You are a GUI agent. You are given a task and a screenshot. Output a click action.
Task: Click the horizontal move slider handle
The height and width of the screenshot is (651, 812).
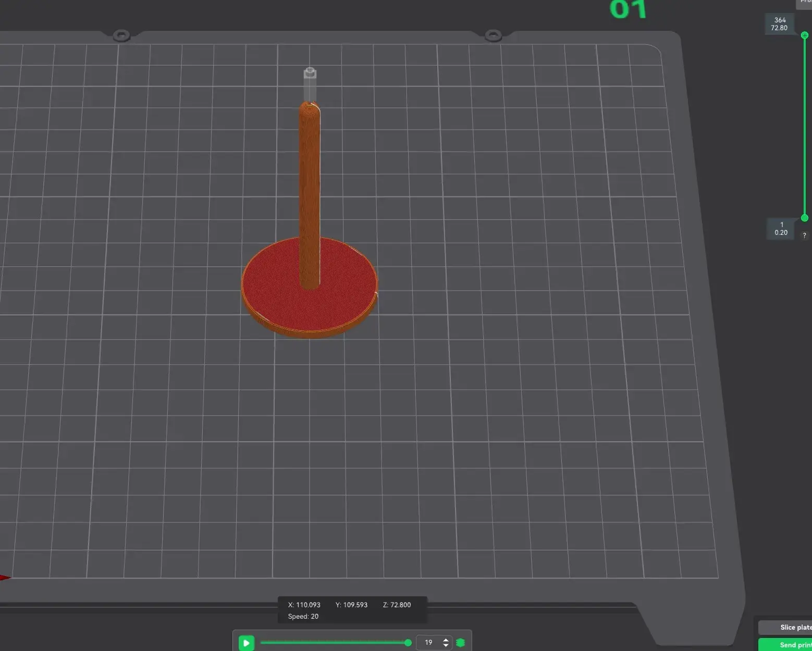408,643
